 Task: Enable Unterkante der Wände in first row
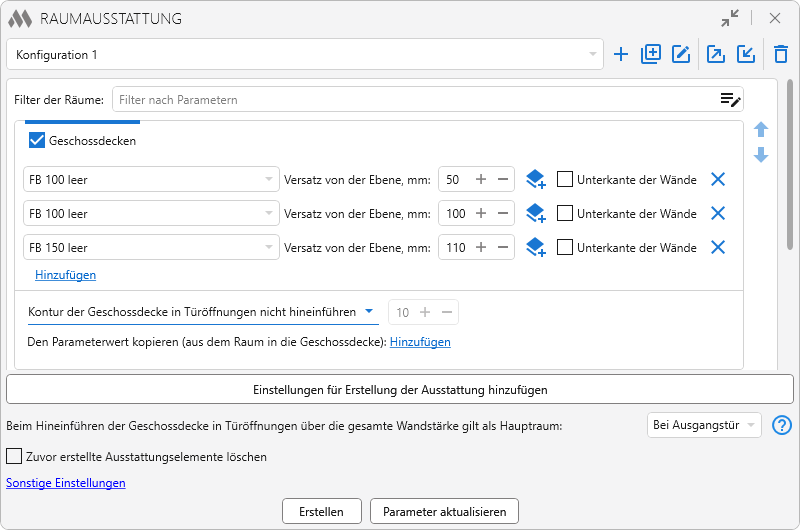[565, 180]
